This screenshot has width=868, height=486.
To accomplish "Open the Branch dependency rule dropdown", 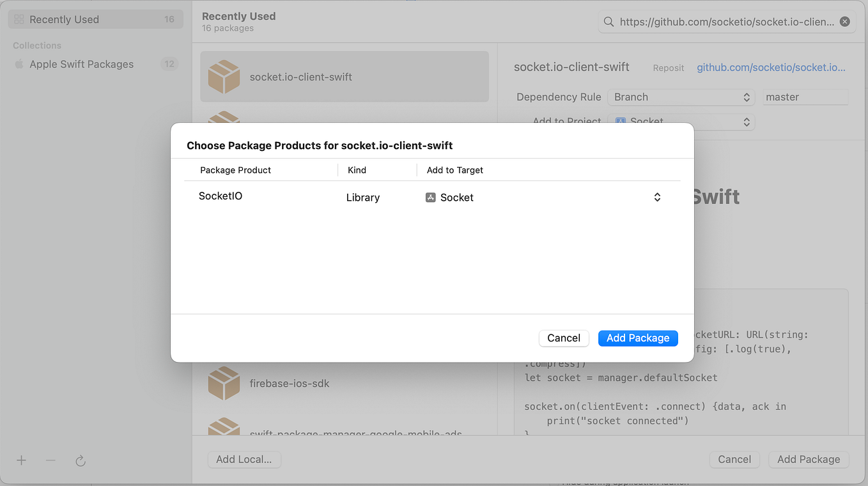I will tap(680, 97).
